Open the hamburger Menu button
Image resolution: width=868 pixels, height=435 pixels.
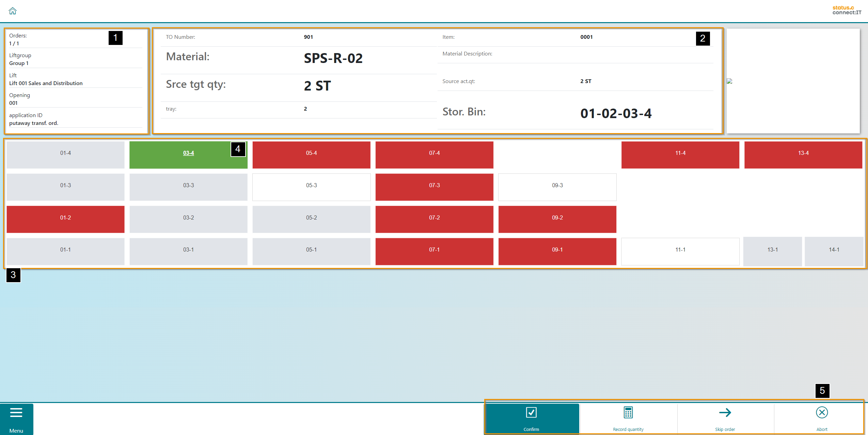click(16, 419)
